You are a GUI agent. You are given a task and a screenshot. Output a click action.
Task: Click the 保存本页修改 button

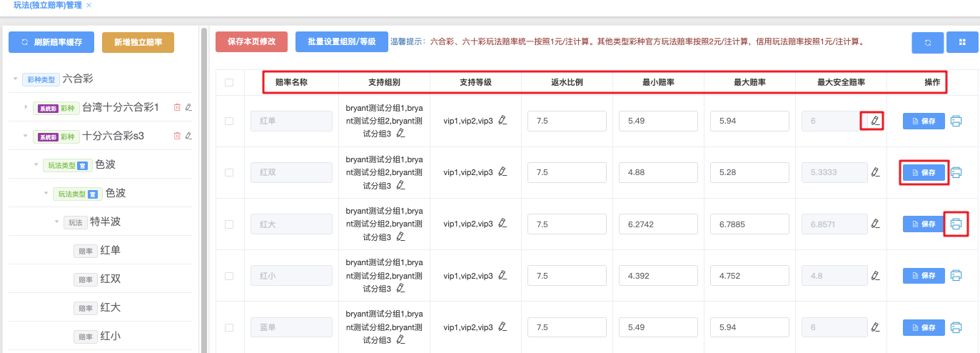point(251,42)
